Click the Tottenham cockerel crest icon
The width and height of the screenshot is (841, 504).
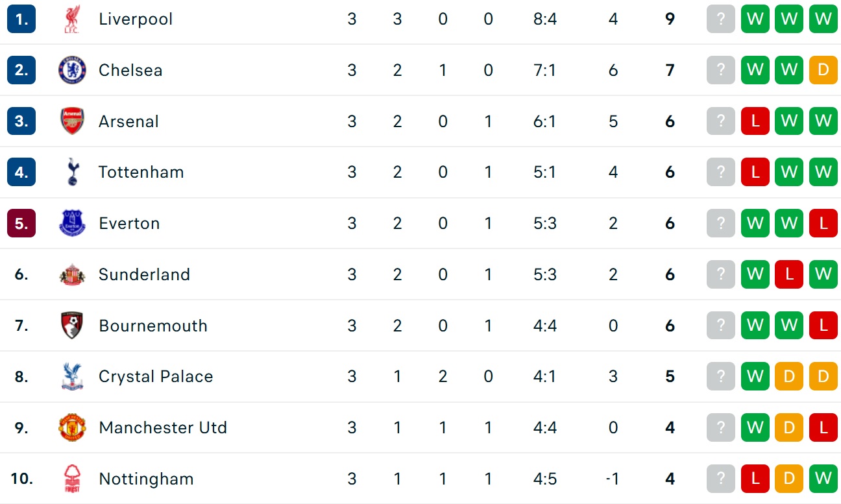tap(72, 172)
